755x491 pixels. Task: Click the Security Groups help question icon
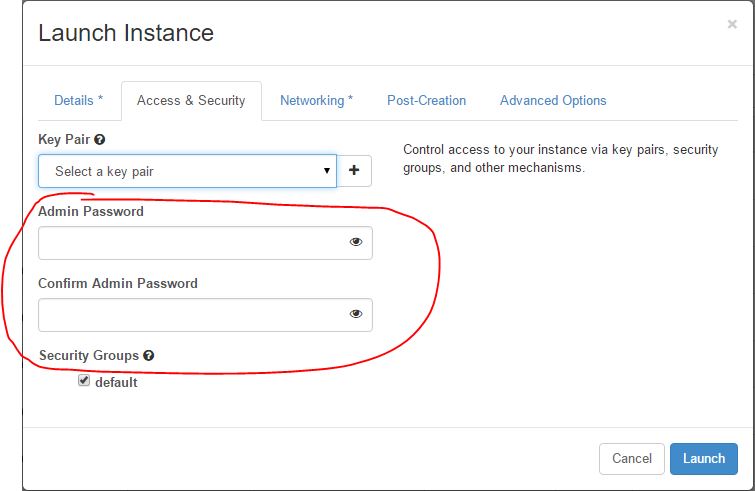click(x=149, y=355)
